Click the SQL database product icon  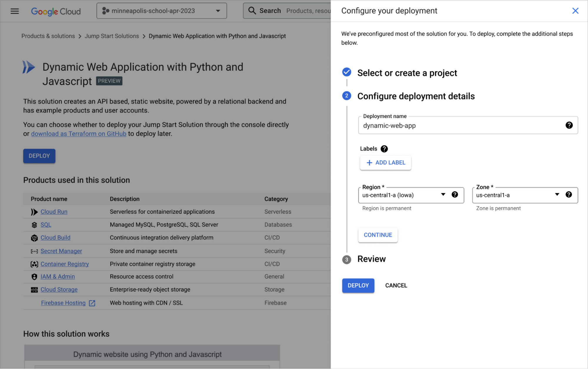coord(34,224)
